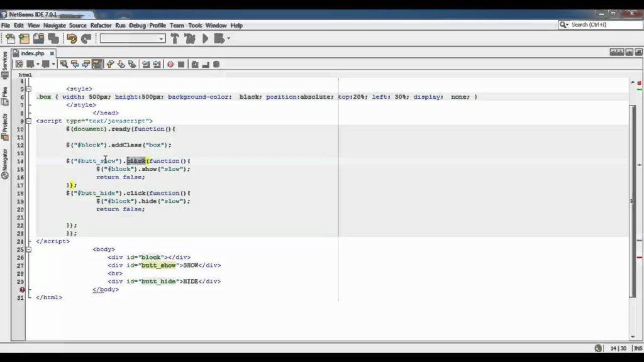Click the status bar notification icon

(x=599, y=348)
